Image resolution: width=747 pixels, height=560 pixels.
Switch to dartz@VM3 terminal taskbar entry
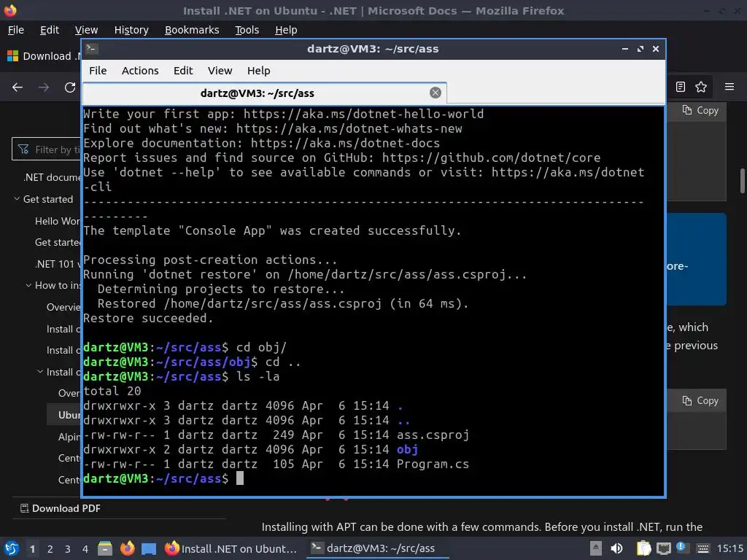(376, 548)
